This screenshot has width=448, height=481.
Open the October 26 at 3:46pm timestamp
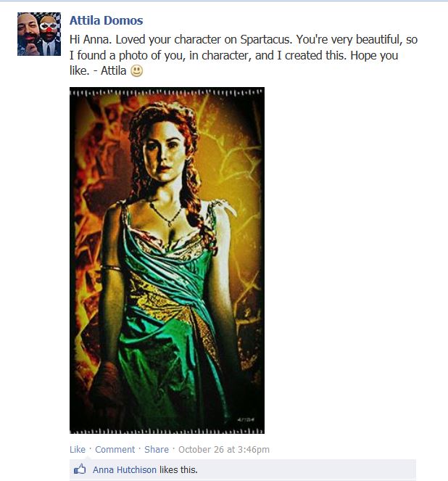click(224, 449)
